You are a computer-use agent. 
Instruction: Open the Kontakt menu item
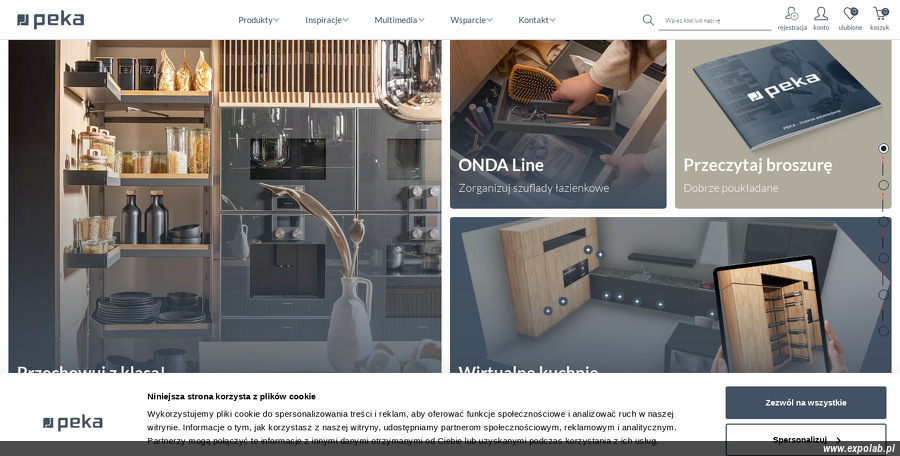point(537,20)
